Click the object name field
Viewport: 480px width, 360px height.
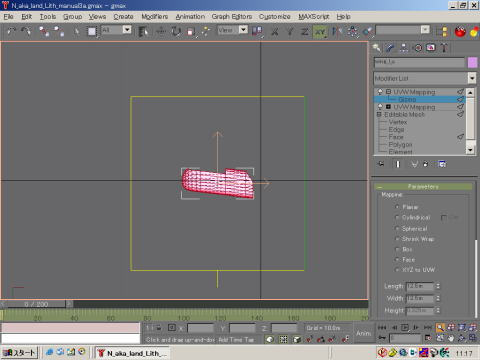click(419, 62)
